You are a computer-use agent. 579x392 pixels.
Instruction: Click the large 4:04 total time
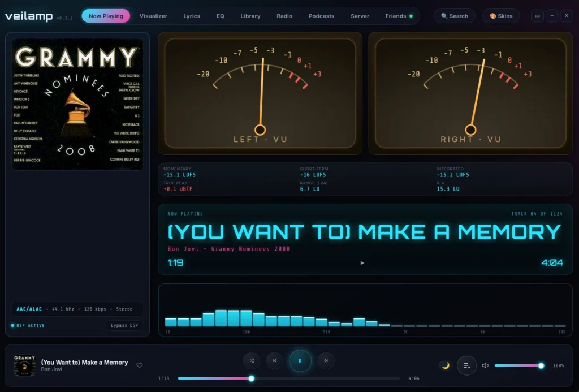552,262
